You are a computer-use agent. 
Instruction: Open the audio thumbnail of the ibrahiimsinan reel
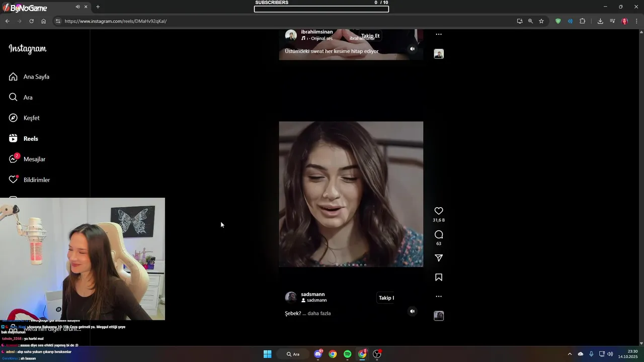click(439, 54)
